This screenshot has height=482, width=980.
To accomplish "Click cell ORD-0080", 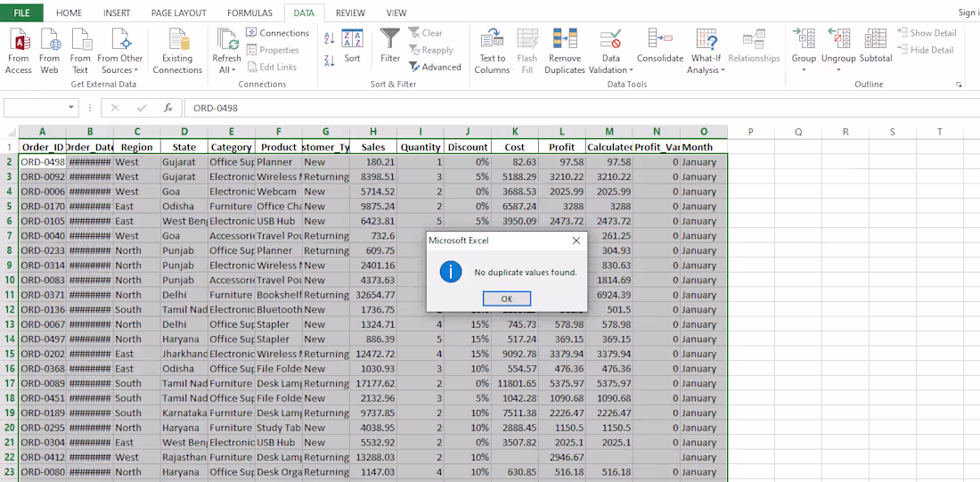I will pyautogui.click(x=42, y=472).
